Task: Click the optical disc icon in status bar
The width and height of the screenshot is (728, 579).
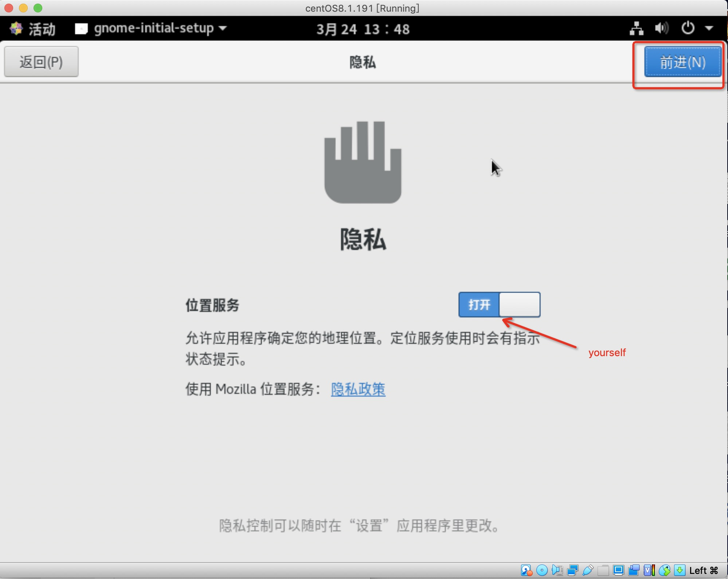Action: 542,571
